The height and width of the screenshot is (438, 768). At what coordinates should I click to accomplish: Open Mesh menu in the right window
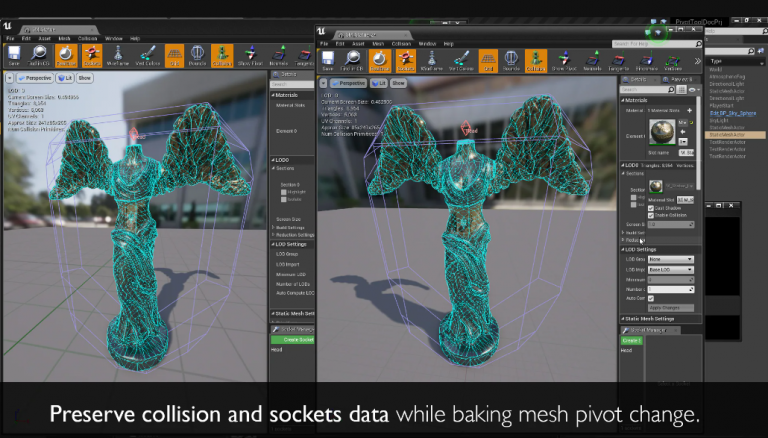tap(378, 44)
